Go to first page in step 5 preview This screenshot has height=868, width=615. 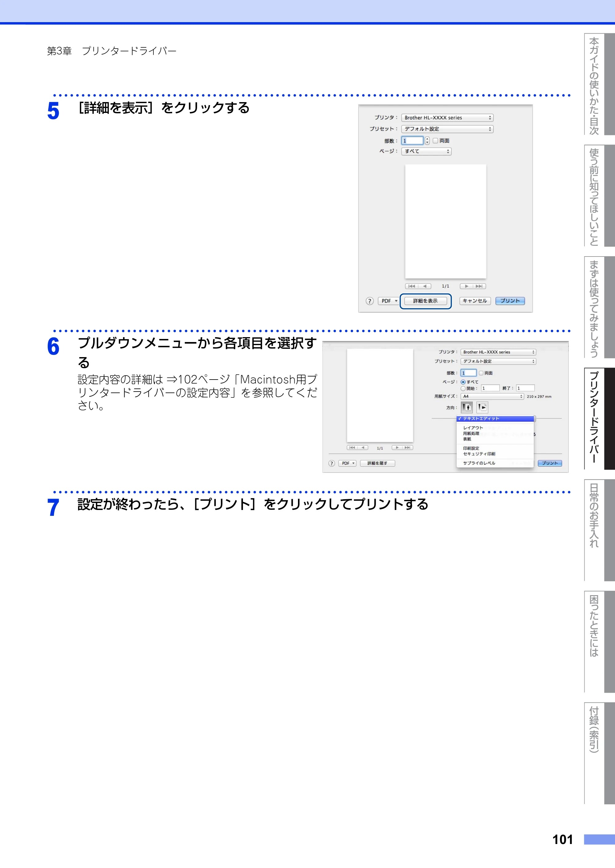(412, 286)
